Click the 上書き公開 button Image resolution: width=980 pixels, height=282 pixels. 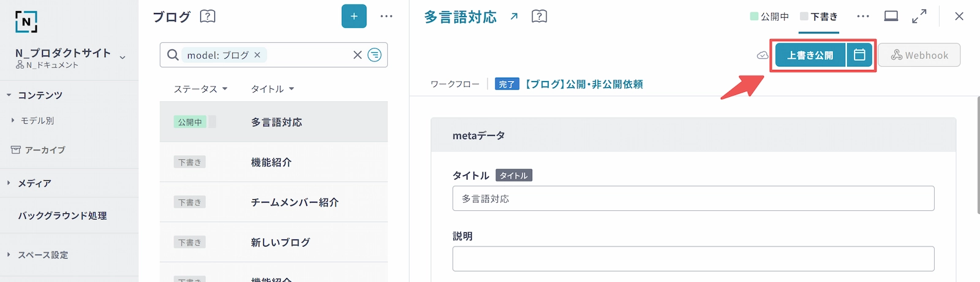pos(810,55)
